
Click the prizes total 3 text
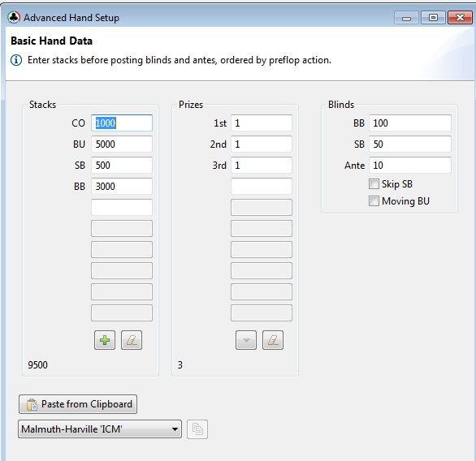pos(180,365)
